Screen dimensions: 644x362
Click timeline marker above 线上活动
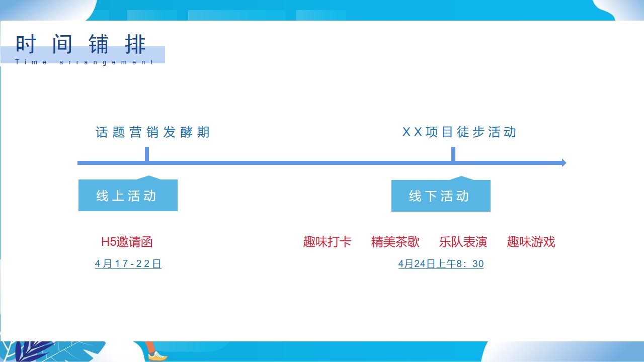(x=147, y=154)
